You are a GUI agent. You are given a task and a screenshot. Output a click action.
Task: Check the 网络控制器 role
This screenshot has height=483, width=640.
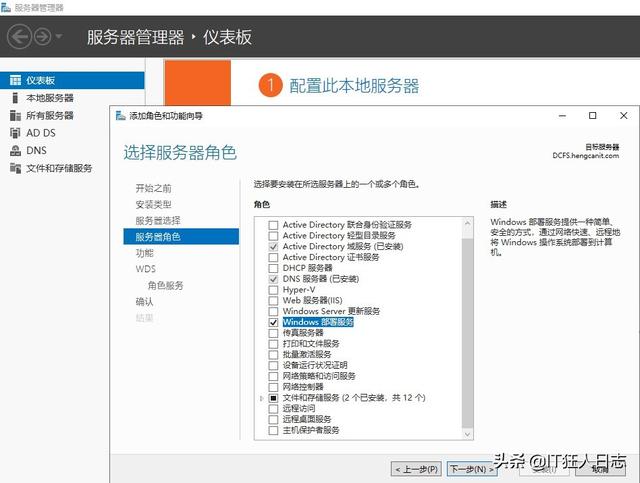(273, 387)
